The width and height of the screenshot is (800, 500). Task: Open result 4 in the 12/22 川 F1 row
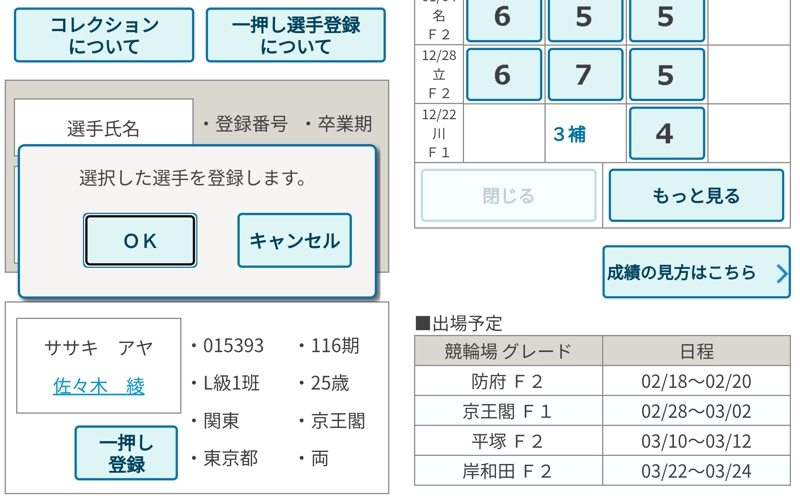(x=667, y=133)
